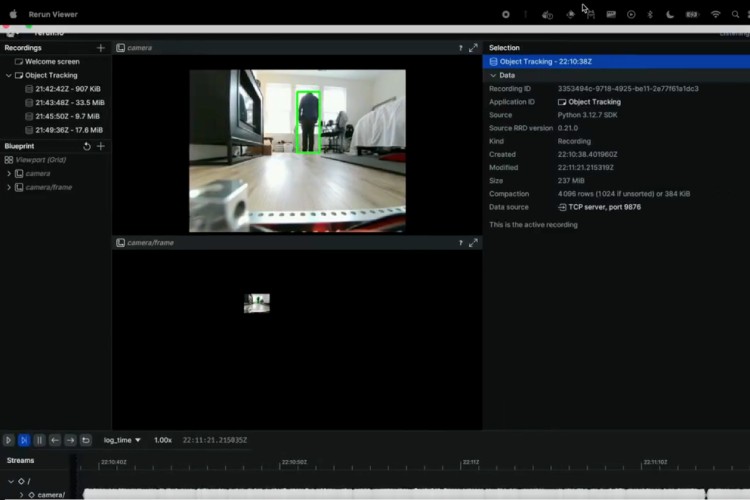Expand the camera item in Blueprint
The height and width of the screenshot is (500, 750).
pos(9,174)
